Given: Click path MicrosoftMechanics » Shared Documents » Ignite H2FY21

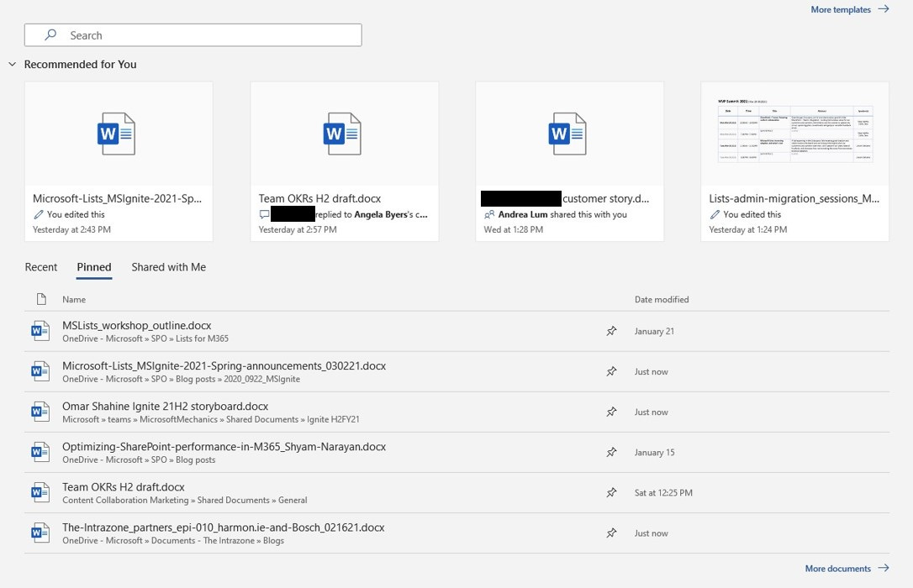Looking at the screenshot, I should [x=250, y=419].
